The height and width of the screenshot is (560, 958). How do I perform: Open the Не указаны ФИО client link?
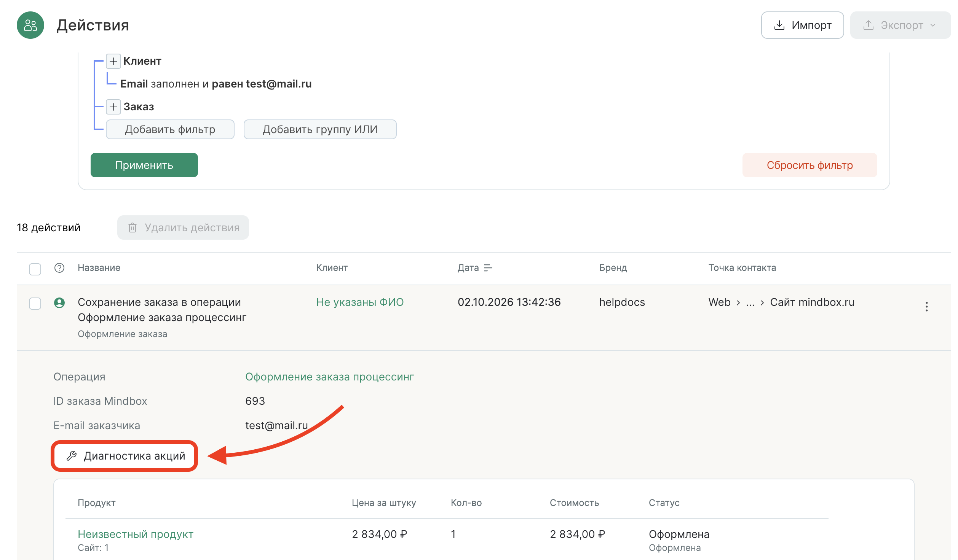click(360, 302)
